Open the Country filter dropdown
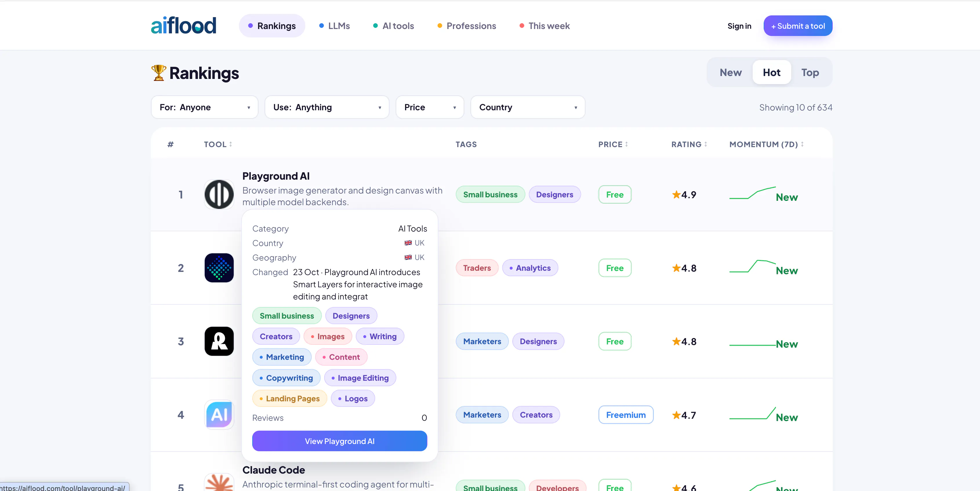 pos(528,107)
